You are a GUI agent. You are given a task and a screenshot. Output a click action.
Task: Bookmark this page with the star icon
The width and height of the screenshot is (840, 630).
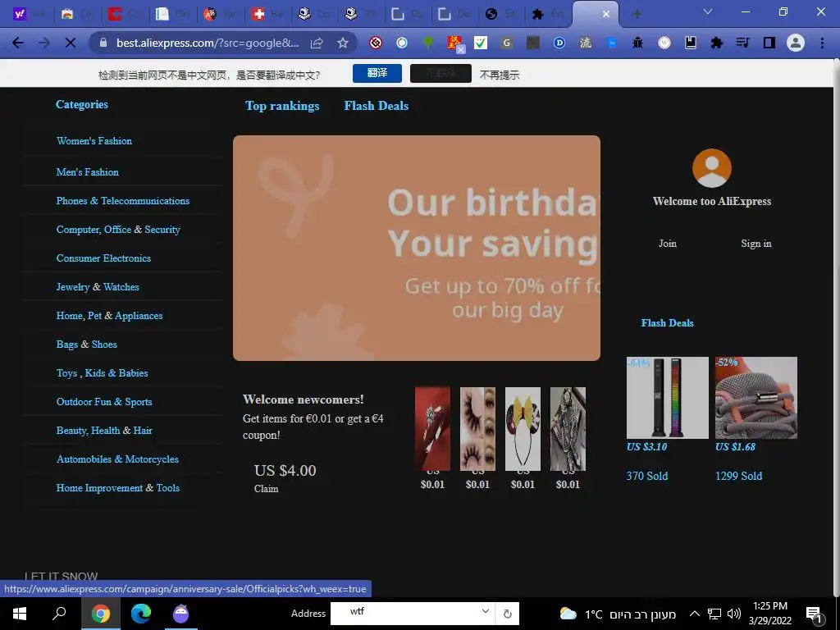tap(343, 43)
